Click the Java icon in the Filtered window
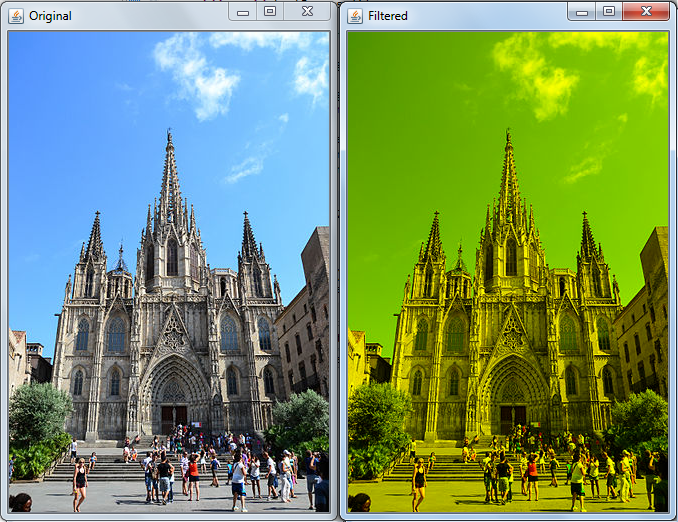This screenshot has width=678, height=522. click(x=355, y=16)
